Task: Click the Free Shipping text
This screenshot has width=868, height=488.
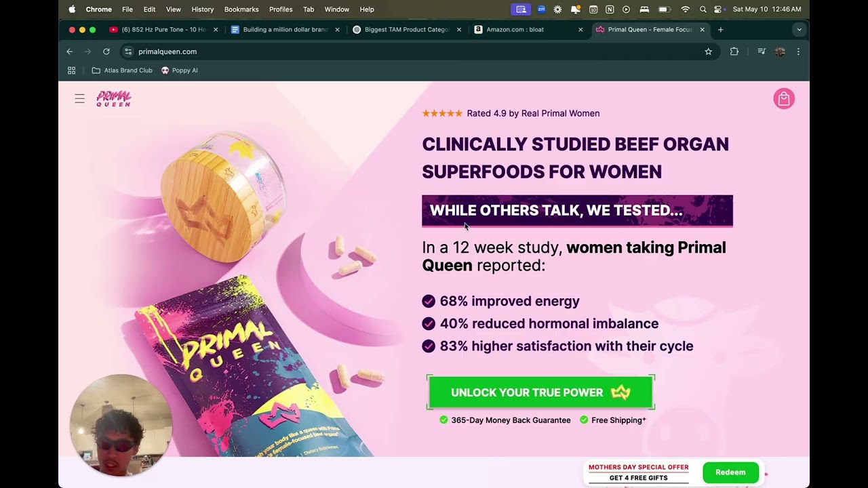Action: 618,420
